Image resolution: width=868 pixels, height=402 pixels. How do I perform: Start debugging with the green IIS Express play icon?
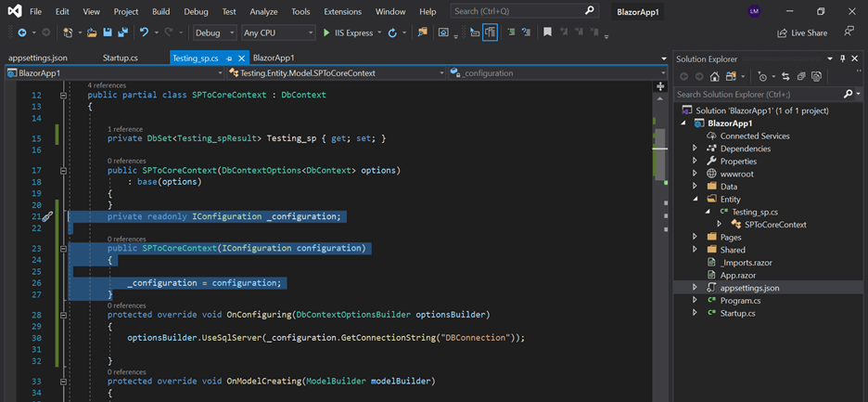click(x=326, y=32)
